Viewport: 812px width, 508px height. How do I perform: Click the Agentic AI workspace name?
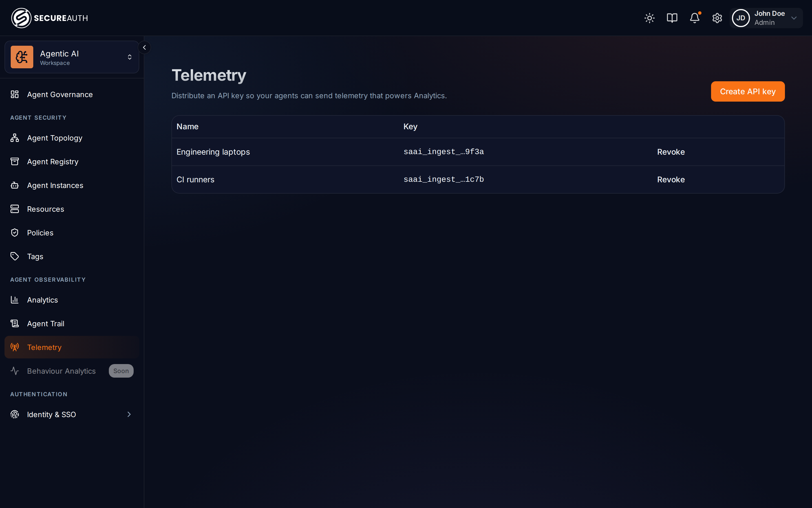pyautogui.click(x=59, y=53)
